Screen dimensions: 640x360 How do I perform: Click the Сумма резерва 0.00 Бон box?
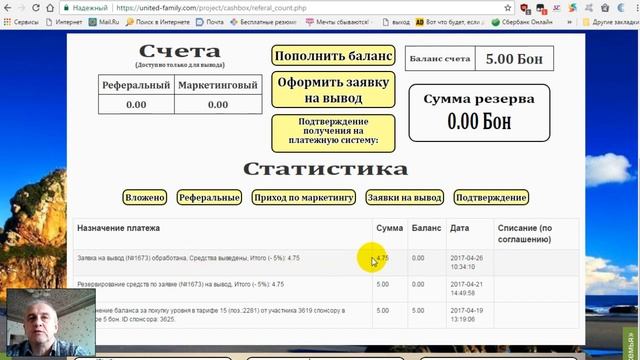(x=479, y=113)
